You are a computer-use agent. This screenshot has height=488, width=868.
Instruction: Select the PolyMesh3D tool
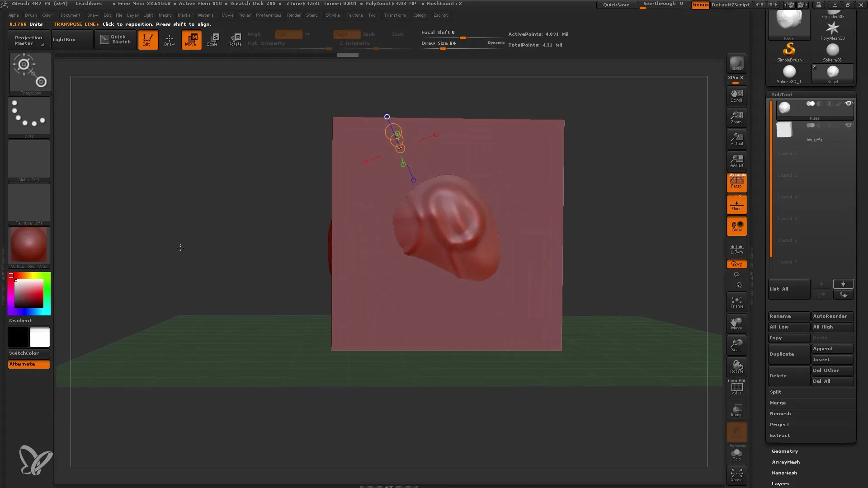click(x=833, y=30)
